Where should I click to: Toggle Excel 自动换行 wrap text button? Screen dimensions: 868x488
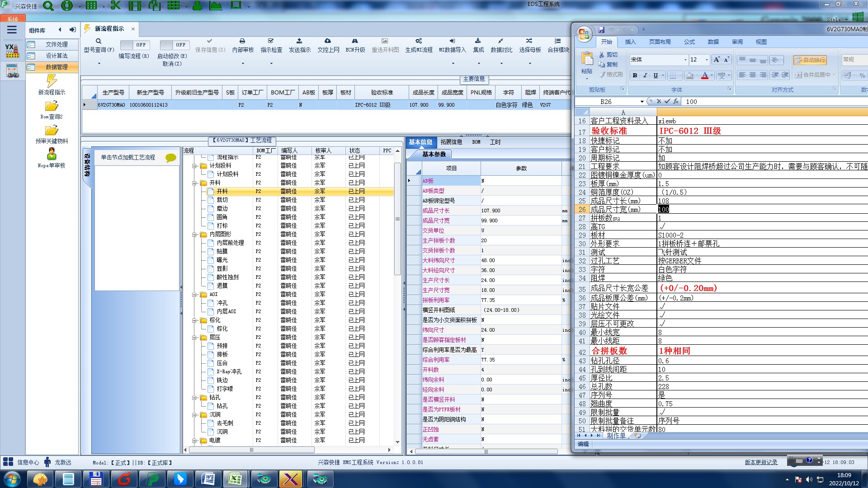(810, 60)
